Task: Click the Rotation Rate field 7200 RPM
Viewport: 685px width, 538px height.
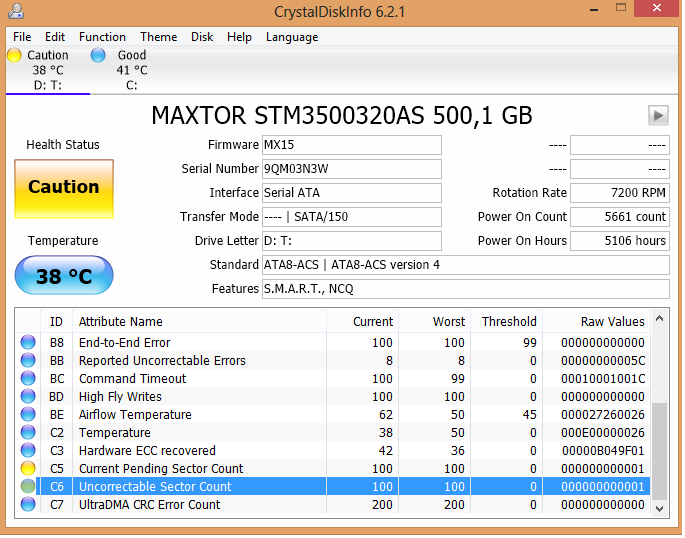Action: point(620,193)
